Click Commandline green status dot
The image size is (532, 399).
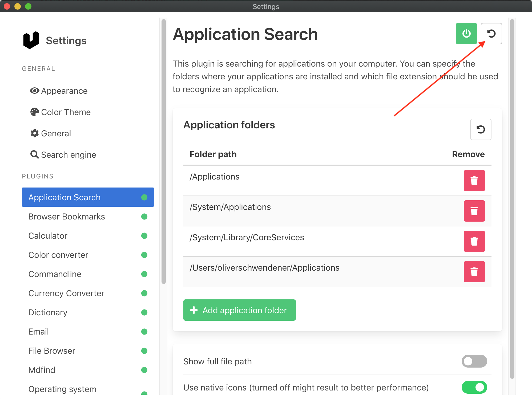tap(144, 274)
